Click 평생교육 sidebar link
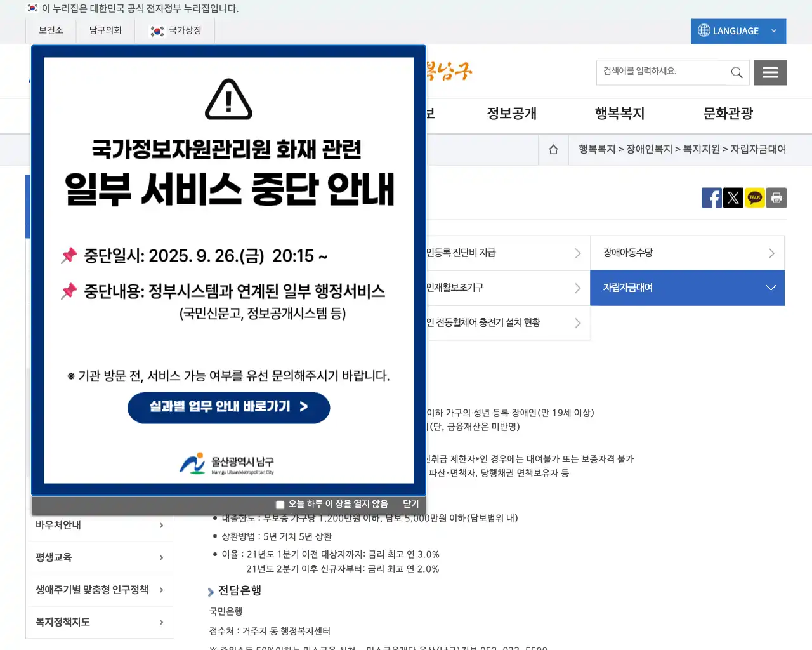The width and height of the screenshot is (812, 650). click(54, 557)
